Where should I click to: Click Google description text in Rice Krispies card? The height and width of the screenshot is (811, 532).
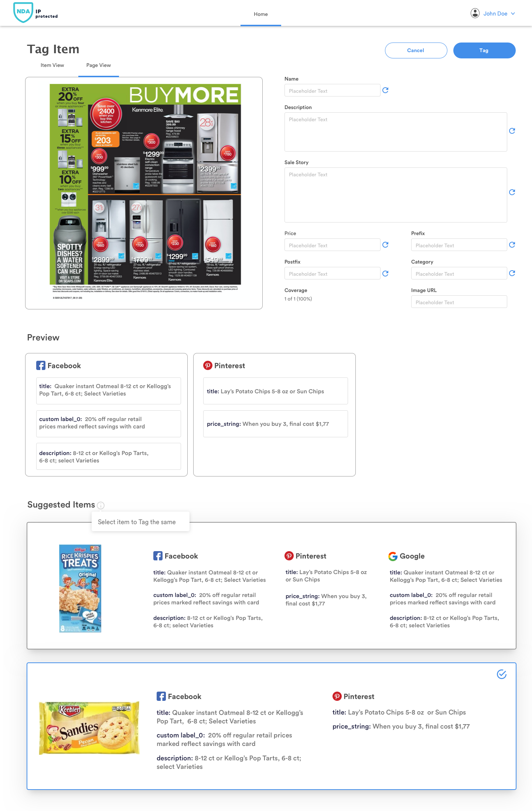tap(444, 622)
